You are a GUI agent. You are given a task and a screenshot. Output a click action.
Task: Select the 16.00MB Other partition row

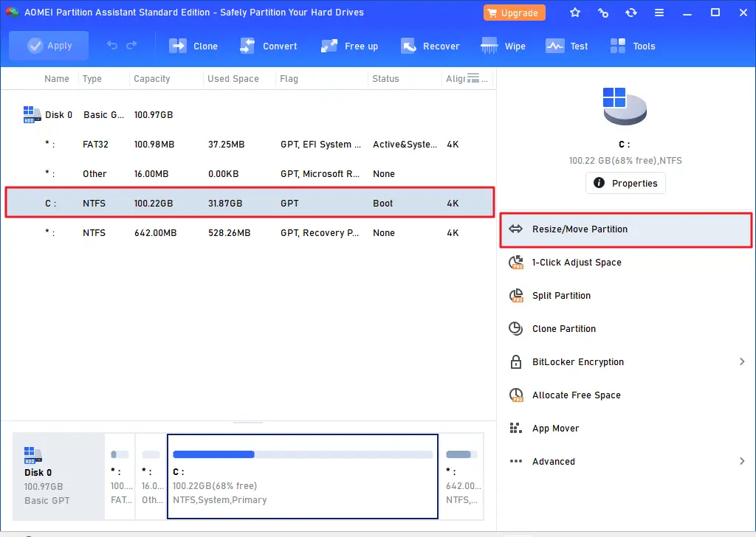click(x=250, y=174)
